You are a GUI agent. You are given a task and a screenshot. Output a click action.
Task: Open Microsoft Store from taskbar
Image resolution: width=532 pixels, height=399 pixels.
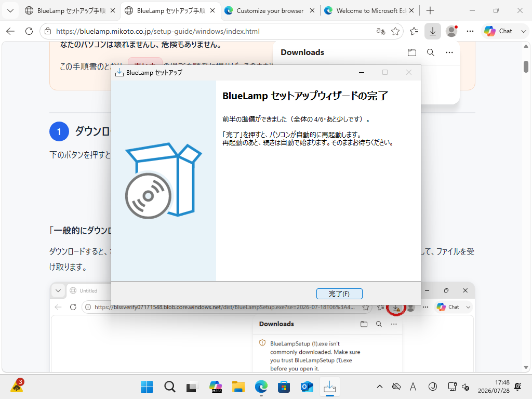284,387
